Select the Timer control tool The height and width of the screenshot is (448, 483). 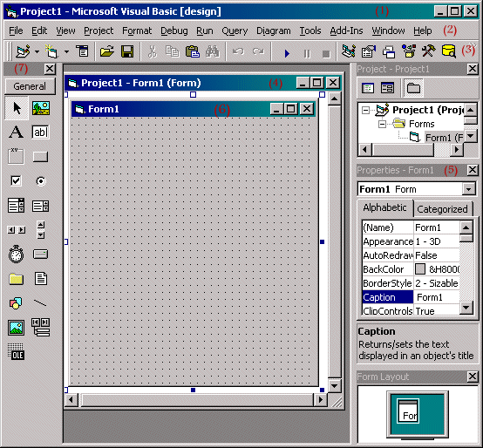pyautogui.click(x=16, y=254)
